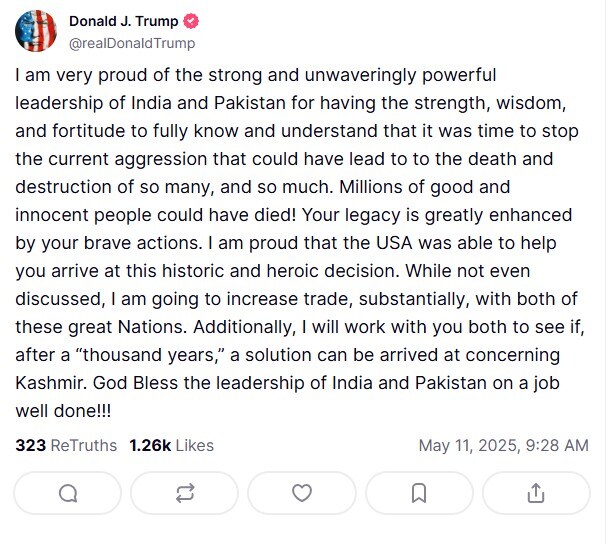Screen dimensions: 607x544
Task: Click the "Millions of good and" line
Action: [x=440, y=187]
